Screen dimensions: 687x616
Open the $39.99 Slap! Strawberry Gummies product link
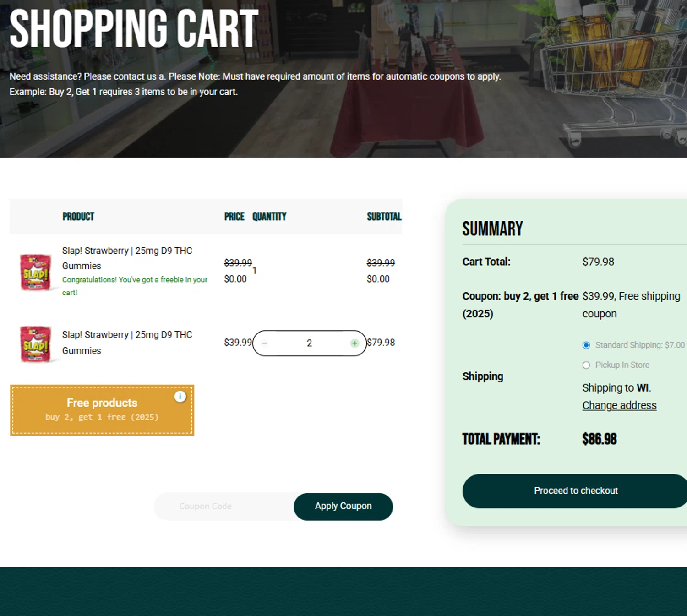click(x=127, y=343)
